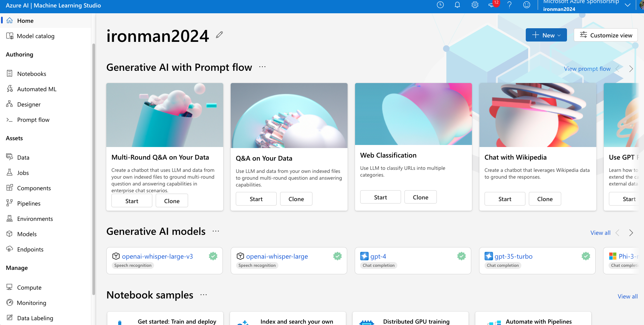Start the Web Classification flow
This screenshot has height=325, width=644.
[x=380, y=197]
